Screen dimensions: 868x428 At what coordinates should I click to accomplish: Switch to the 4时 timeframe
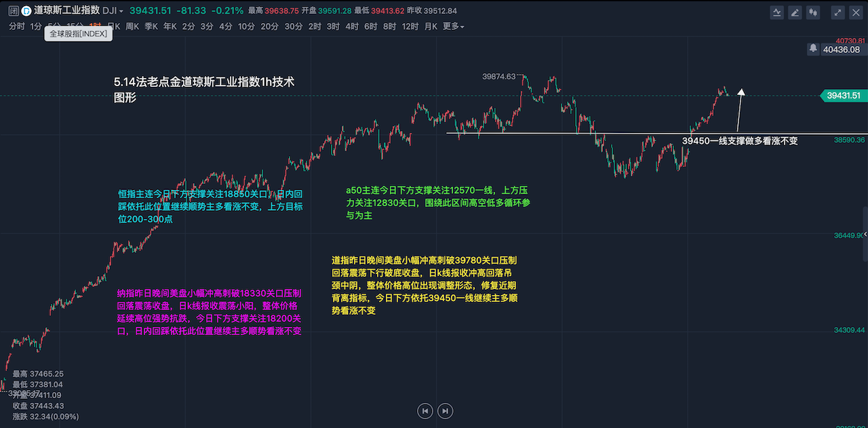[352, 26]
